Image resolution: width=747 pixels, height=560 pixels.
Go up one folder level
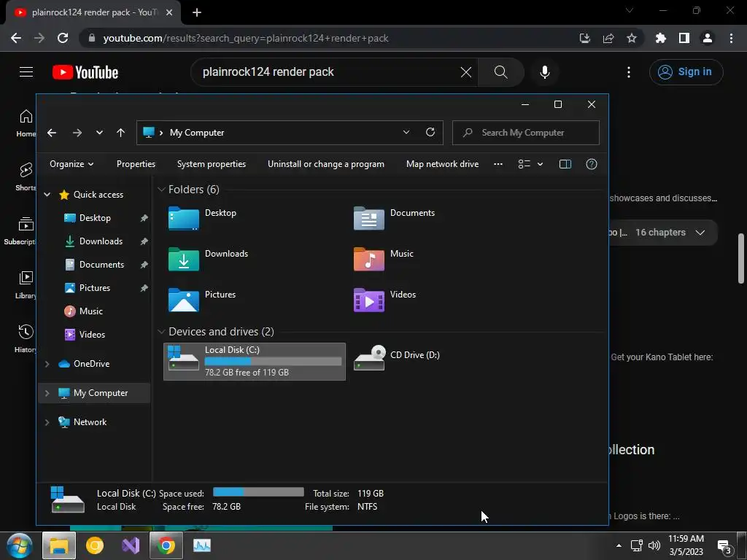120,133
